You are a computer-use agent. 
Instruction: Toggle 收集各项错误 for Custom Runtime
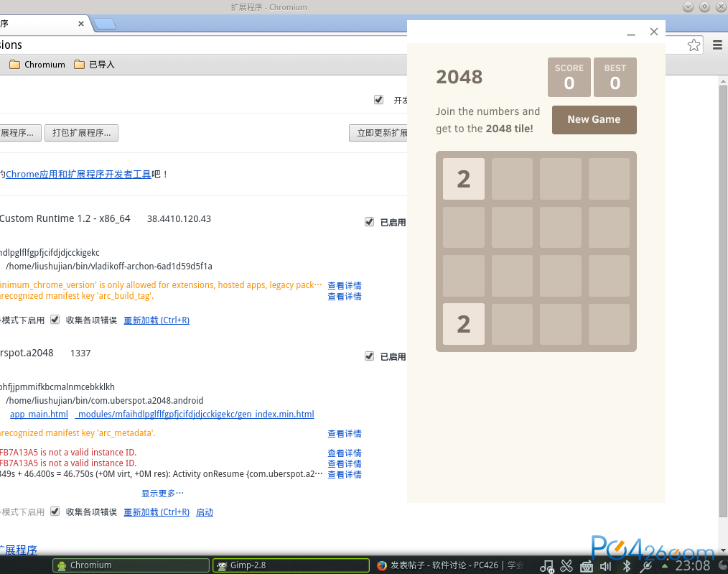(x=55, y=320)
